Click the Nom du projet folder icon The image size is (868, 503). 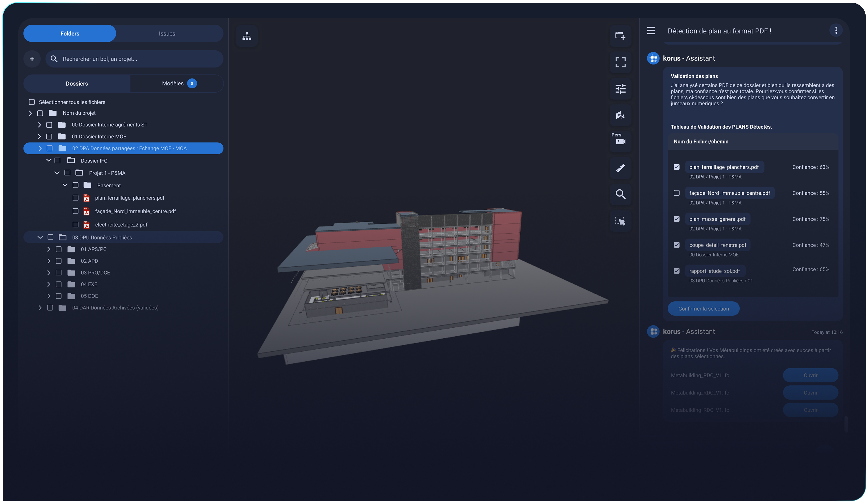coord(52,113)
